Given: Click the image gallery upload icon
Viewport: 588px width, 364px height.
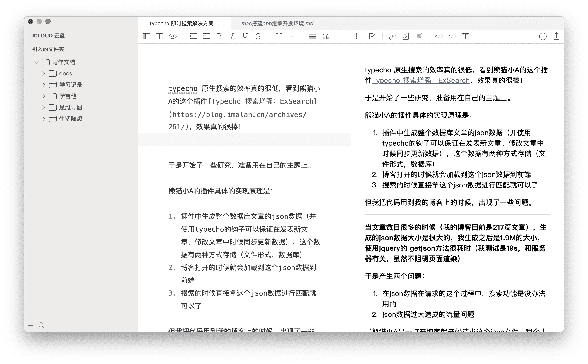Looking at the screenshot, I should pos(419,36).
